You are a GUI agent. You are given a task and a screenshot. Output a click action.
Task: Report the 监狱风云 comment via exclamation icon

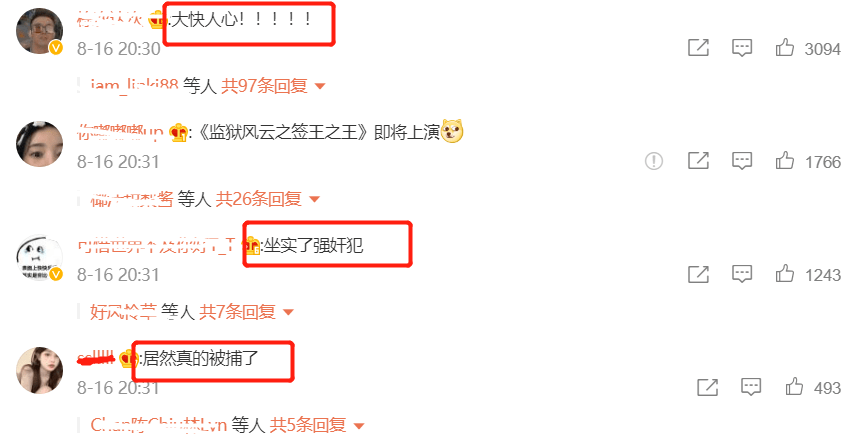click(653, 161)
